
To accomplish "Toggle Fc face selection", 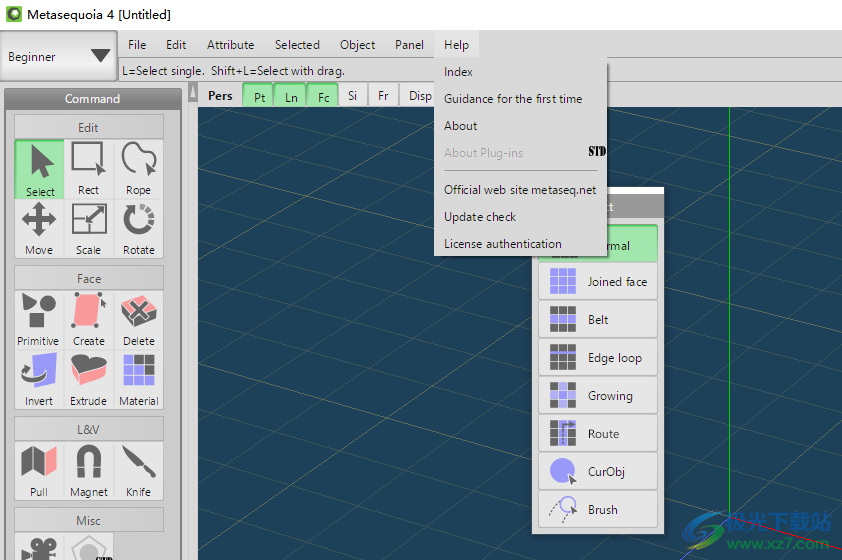I will click(x=323, y=96).
